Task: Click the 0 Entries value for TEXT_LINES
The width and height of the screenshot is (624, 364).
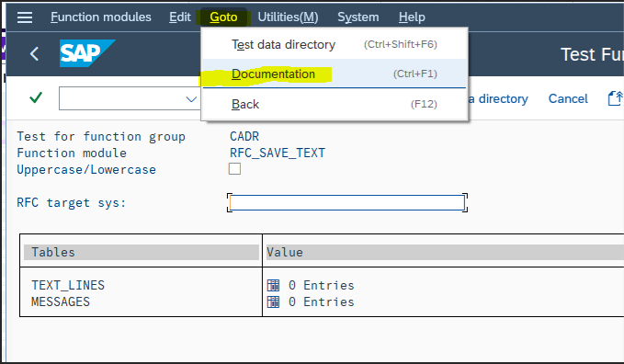Action: click(x=321, y=285)
